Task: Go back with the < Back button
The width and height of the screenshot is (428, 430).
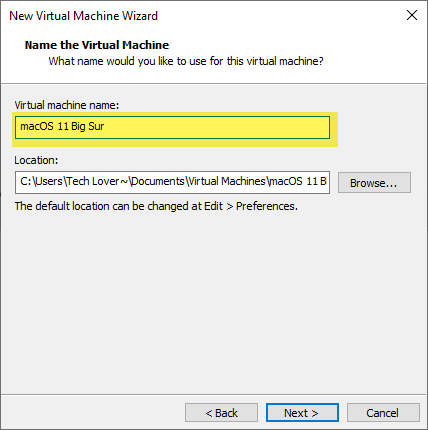Action: tap(221, 413)
